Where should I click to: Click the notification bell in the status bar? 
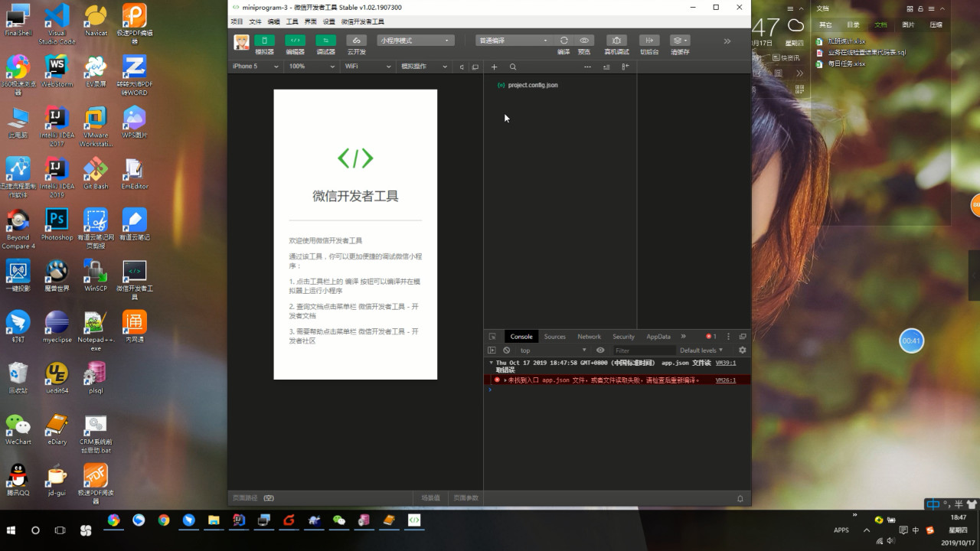pos(740,498)
